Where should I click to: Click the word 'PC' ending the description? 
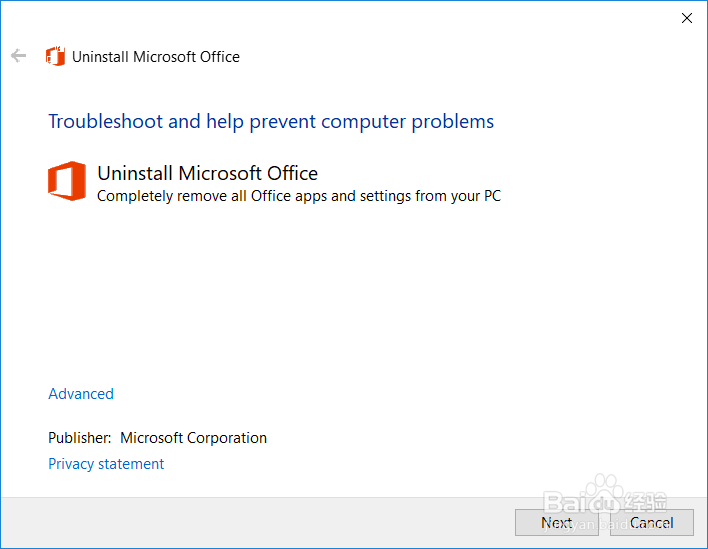(492, 196)
